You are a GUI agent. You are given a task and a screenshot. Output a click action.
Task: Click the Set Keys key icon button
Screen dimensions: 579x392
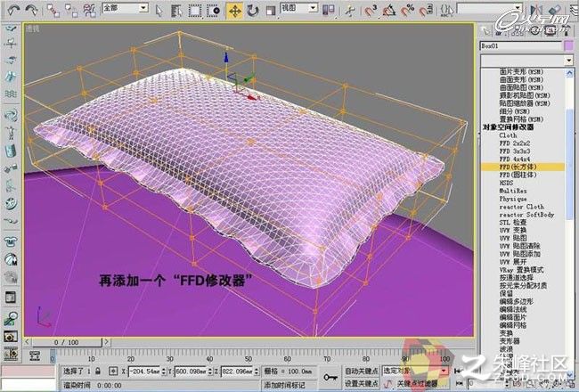[x=330, y=378]
